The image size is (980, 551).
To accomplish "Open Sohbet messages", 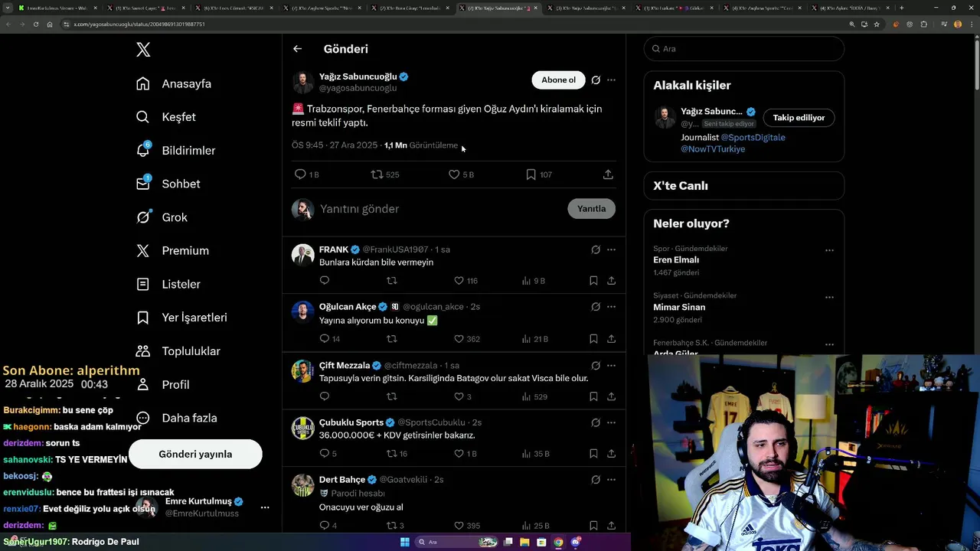I will point(168,184).
